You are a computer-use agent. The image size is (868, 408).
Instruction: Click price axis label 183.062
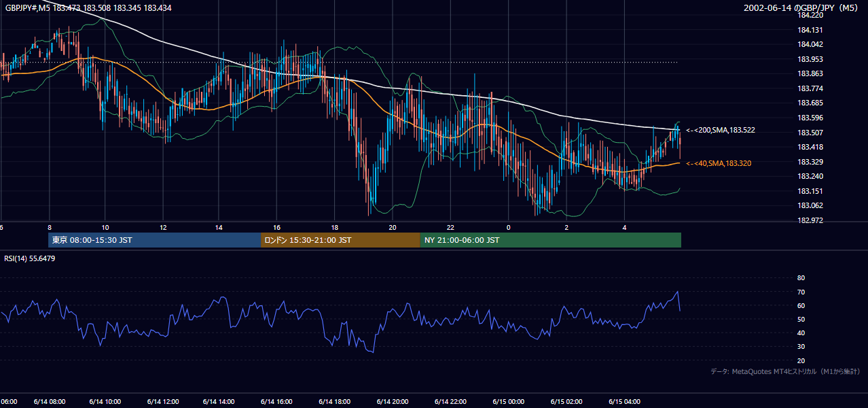pos(810,205)
